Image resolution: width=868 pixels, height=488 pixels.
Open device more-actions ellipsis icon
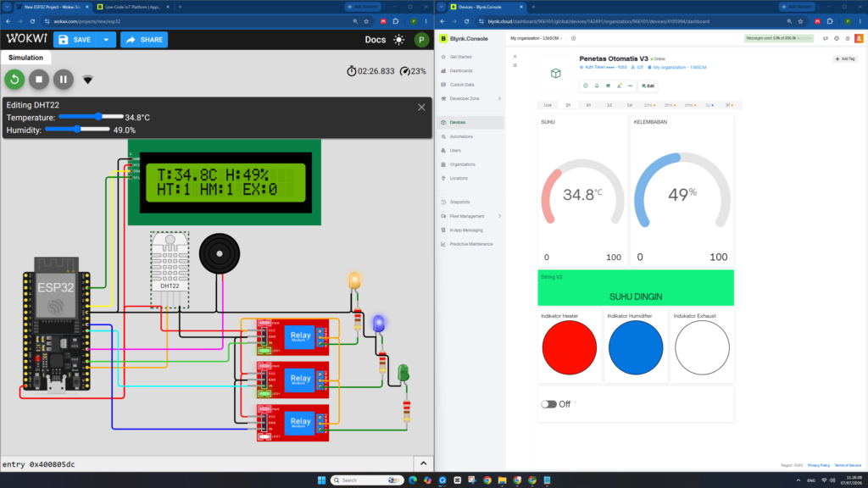click(630, 86)
